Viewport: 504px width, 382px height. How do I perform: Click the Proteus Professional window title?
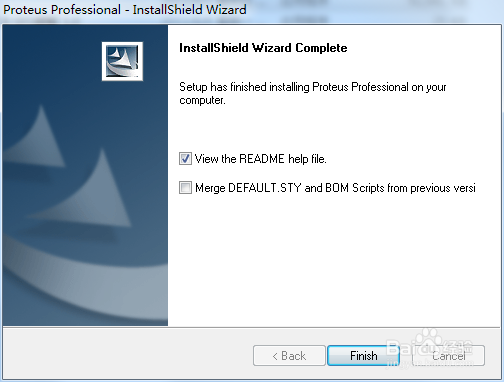point(125,9)
